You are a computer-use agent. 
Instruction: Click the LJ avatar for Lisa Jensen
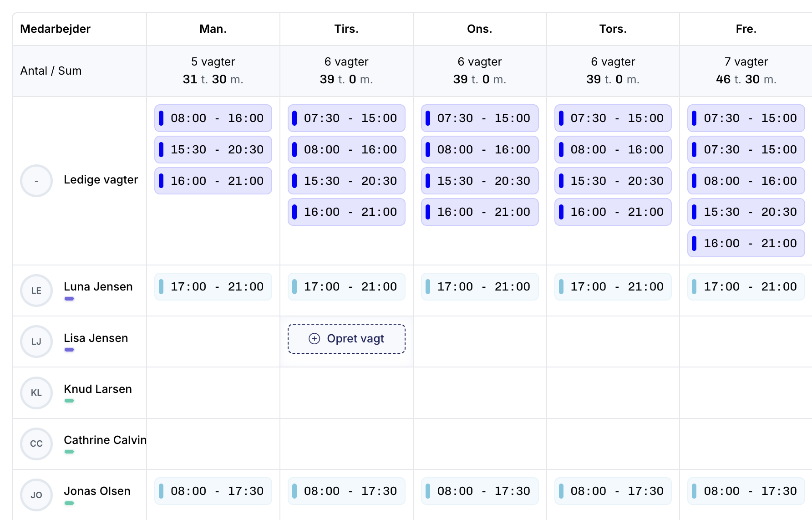[x=36, y=342]
